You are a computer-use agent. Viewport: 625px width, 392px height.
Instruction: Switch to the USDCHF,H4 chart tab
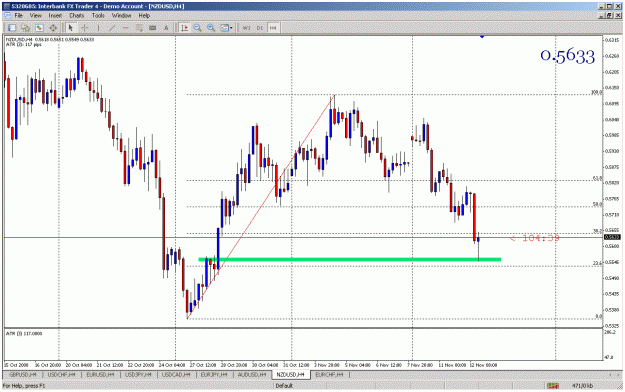pos(61,375)
